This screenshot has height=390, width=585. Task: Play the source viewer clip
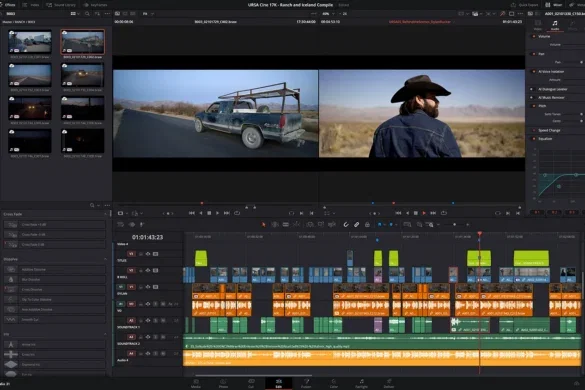pyautogui.click(x=218, y=213)
